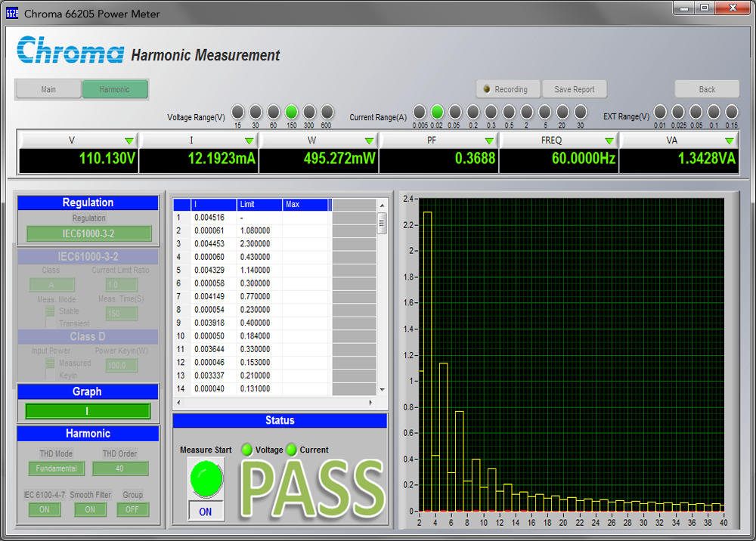
Task: Select the 0.5 A current range indicator
Action: coord(509,113)
